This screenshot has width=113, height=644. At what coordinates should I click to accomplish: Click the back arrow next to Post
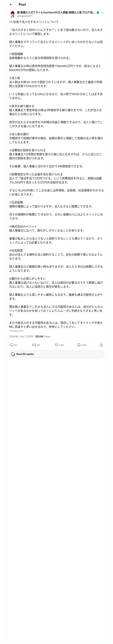click(11, 5)
